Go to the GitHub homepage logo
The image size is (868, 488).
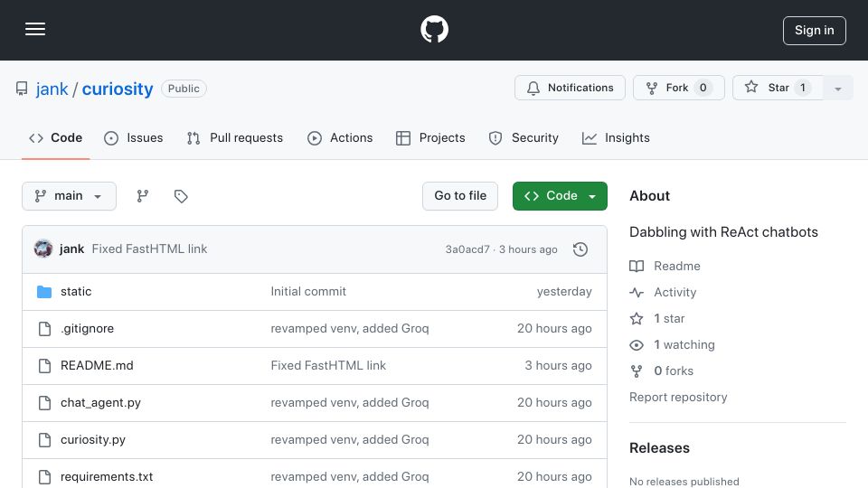pyautogui.click(x=434, y=29)
